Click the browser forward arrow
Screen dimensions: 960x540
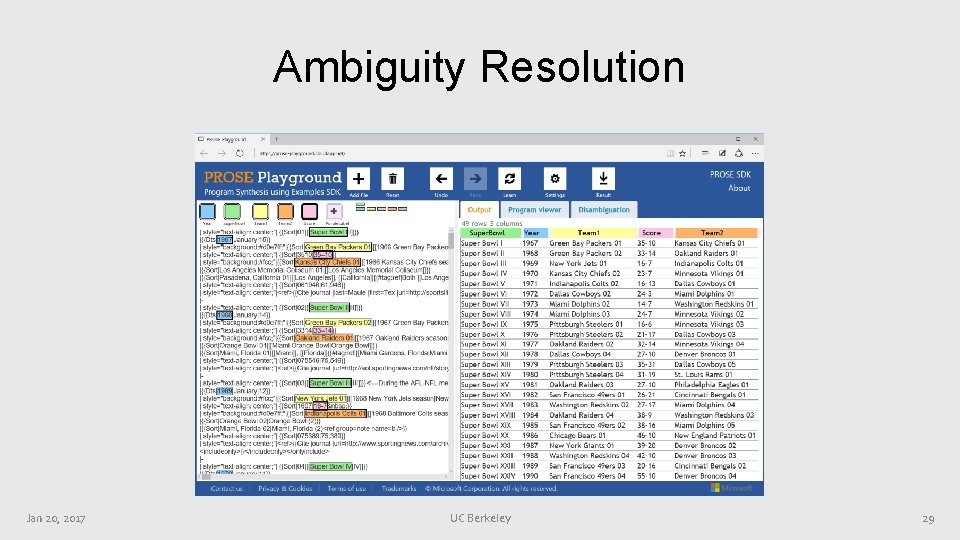point(222,153)
